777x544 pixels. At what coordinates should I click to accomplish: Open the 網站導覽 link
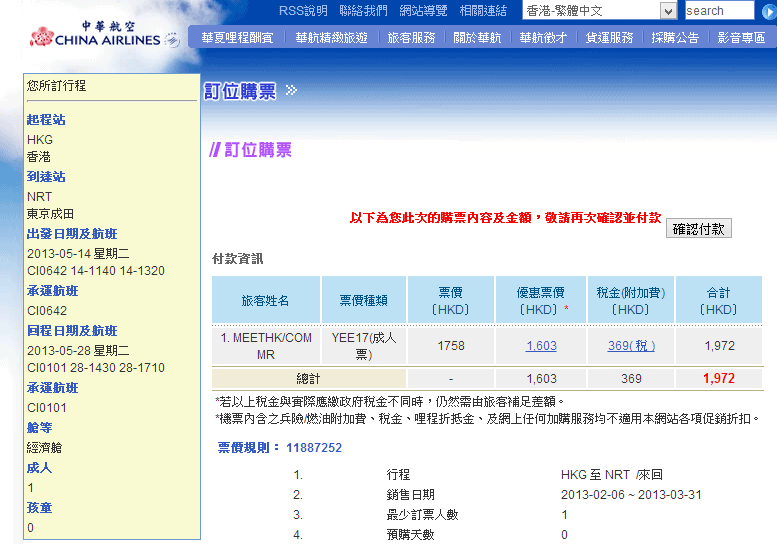tap(423, 11)
